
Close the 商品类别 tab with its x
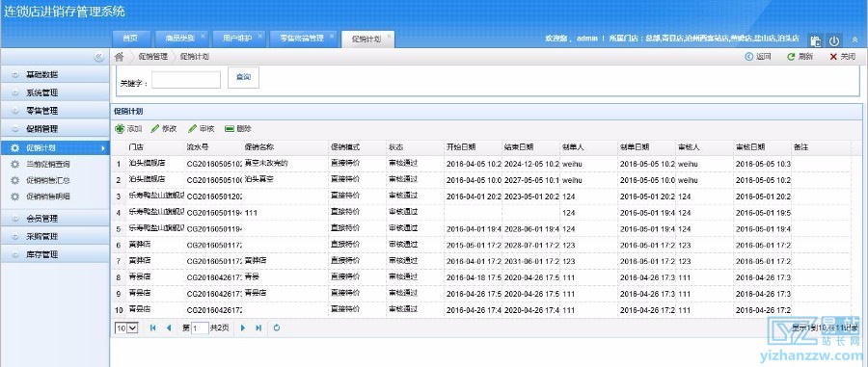(203, 36)
